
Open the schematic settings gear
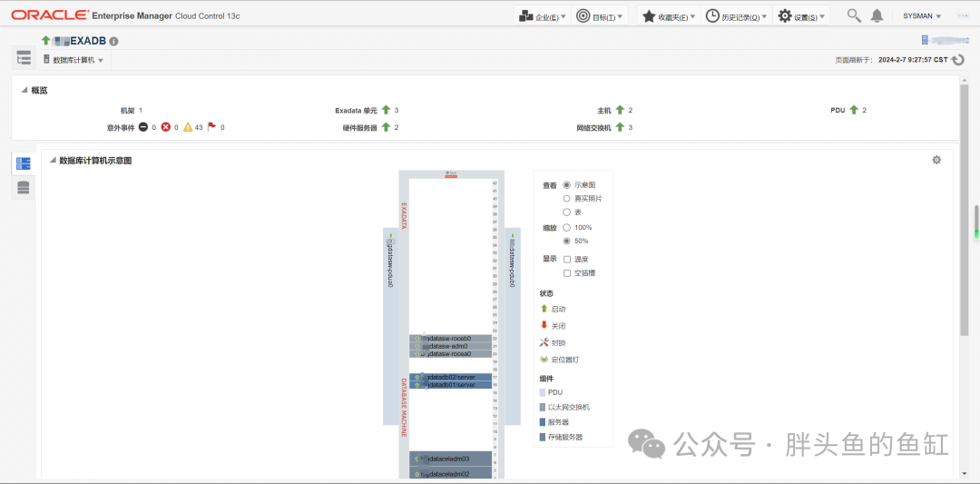point(936,160)
